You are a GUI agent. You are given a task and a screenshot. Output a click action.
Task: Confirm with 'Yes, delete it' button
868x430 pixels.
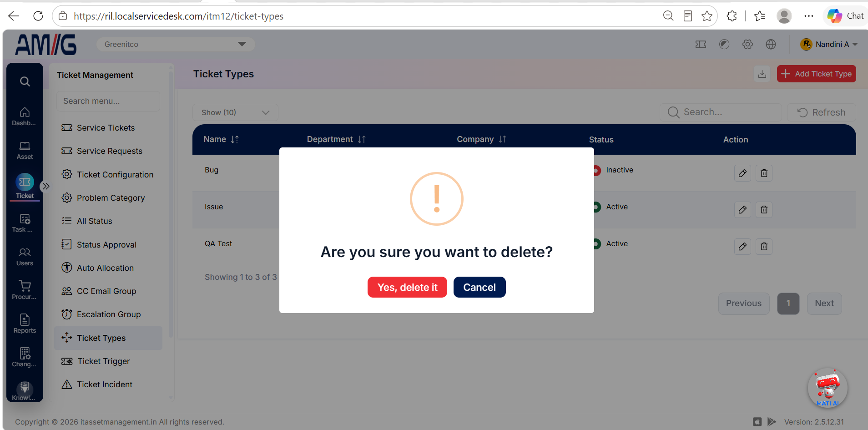(407, 287)
